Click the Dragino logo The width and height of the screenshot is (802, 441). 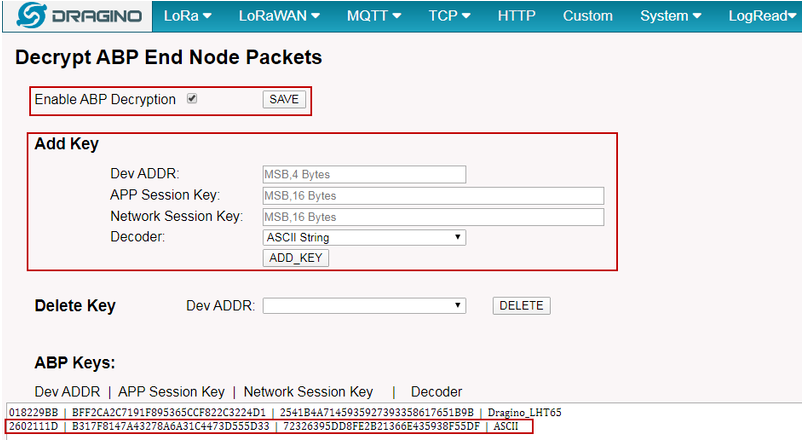(78, 15)
